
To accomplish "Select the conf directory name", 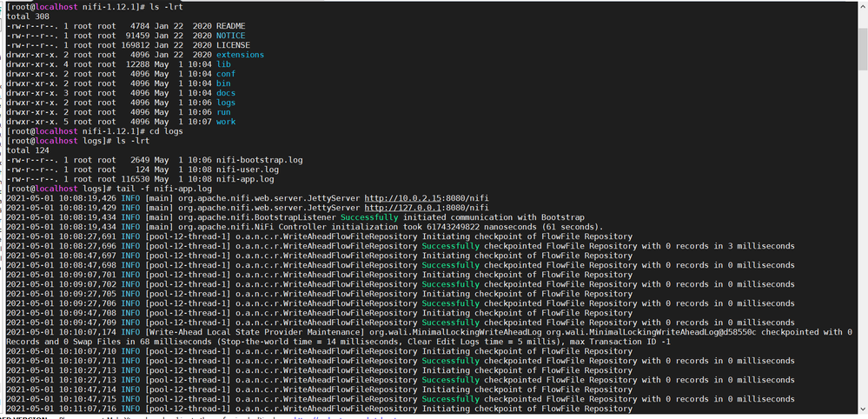I will point(226,74).
